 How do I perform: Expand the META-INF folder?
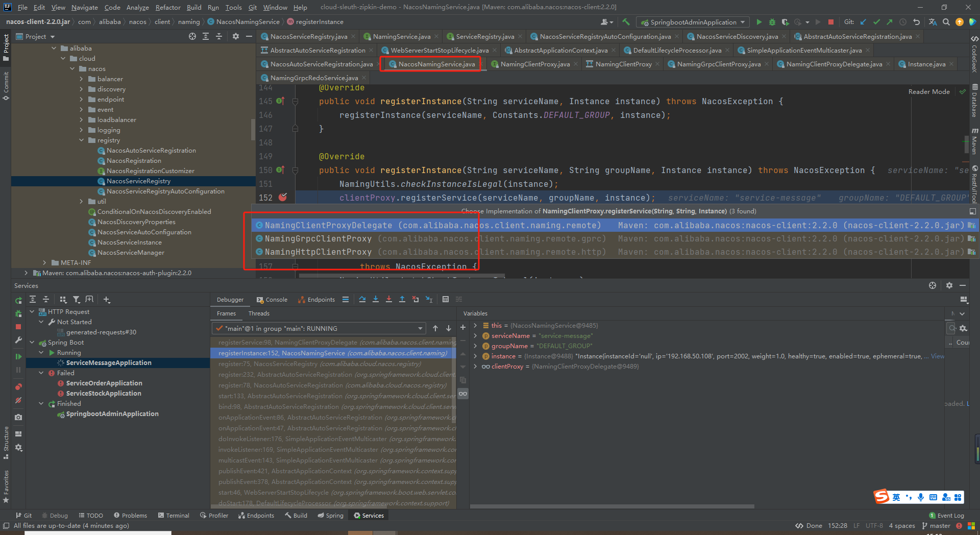click(44, 263)
